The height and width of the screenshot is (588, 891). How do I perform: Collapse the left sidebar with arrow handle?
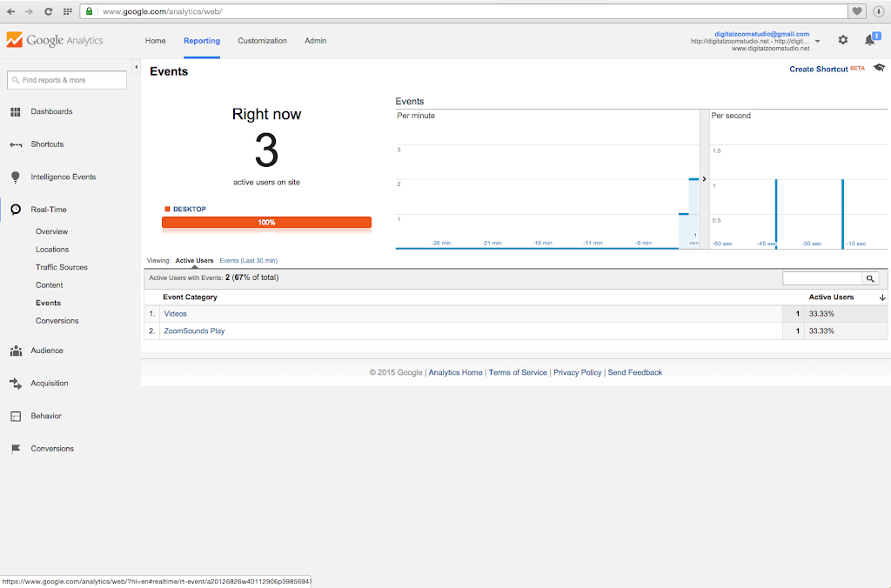[137, 67]
